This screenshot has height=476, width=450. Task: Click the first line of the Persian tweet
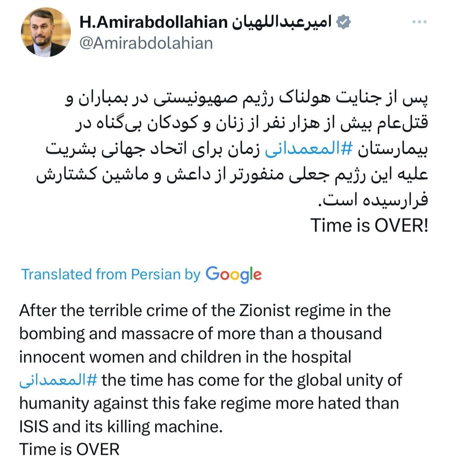tap(247, 100)
